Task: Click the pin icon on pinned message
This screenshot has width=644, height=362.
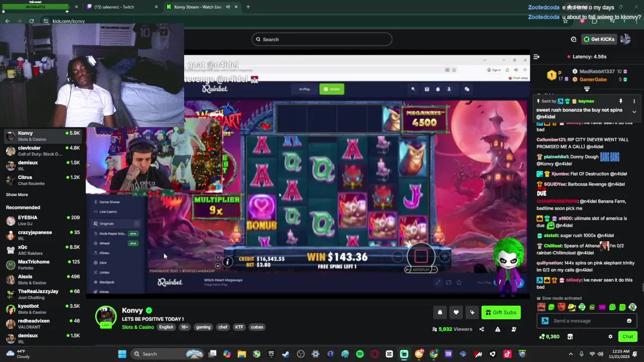Action: pyautogui.click(x=621, y=101)
